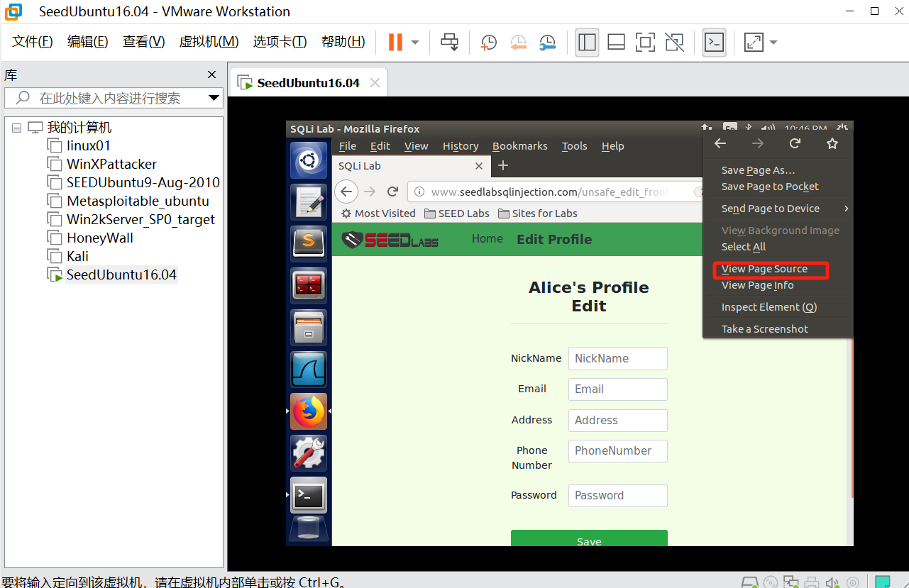Launch Sublime Text from Ubuntu dock
The height and width of the screenshot is (588, 909).
point(308,243)
